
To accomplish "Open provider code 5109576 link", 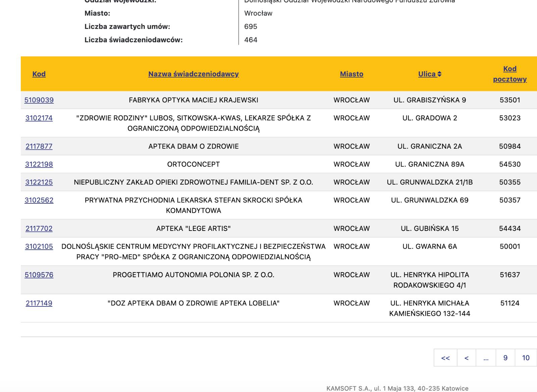I will [x=39, y=275].
